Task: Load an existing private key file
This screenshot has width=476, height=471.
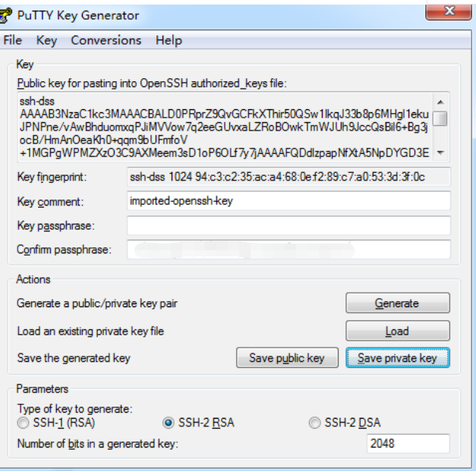Action: pyautogui.click(x=397, y=331)
